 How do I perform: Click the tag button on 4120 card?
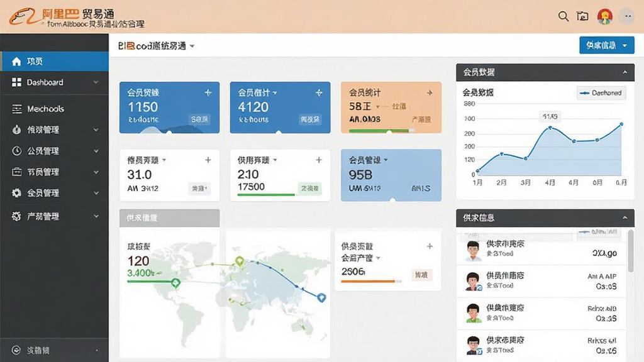coord(310,119)
